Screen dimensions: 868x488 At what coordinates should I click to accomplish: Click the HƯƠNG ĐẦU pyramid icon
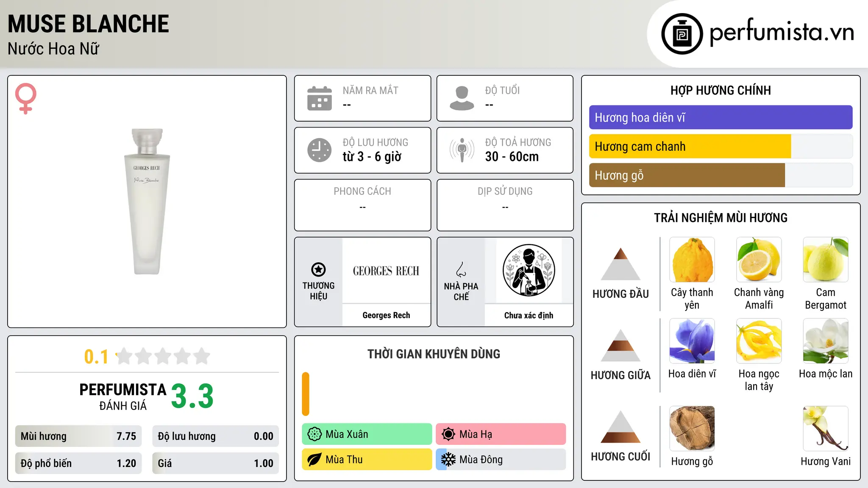click(x=620, y=263)
